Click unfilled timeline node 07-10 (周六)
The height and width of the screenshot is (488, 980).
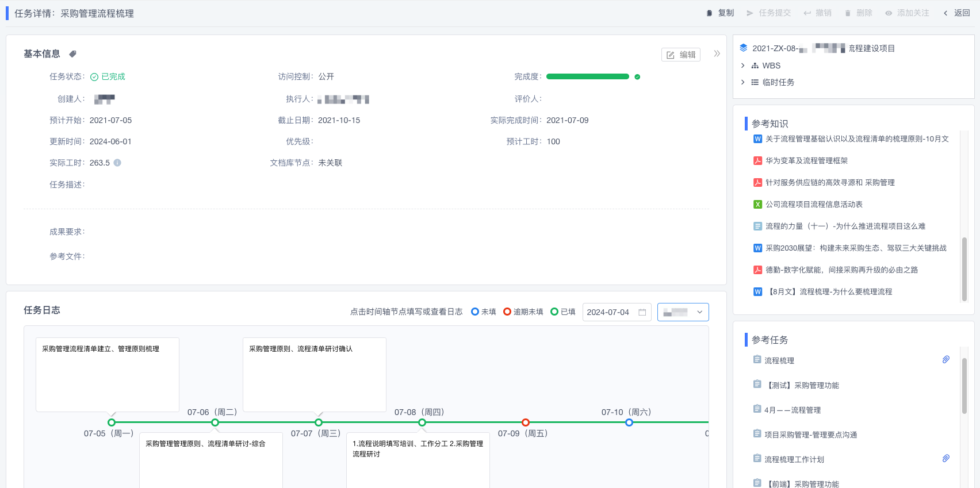tap(629, 422)
